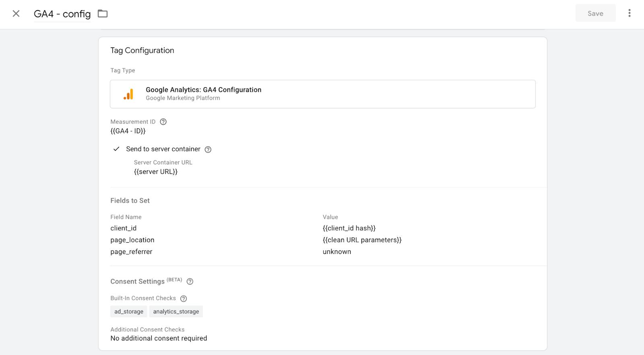Image resolution: width=644 pixels, height=355 pixels.
Task: Click the Server Container URL label
Action: click(163, 162)
